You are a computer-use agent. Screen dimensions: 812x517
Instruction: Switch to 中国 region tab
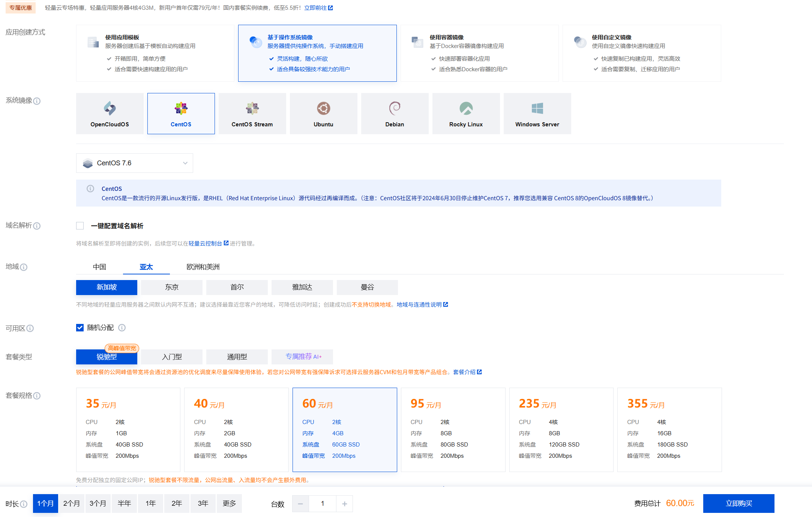[99, 267]
